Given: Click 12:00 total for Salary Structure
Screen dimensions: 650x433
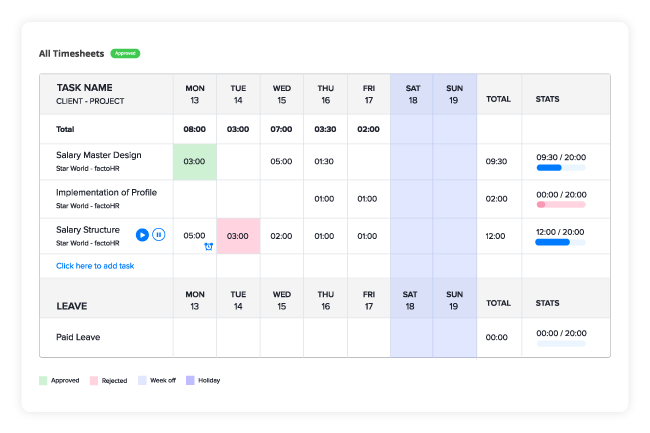Looking at the screenshot, I should click(495, 236).
